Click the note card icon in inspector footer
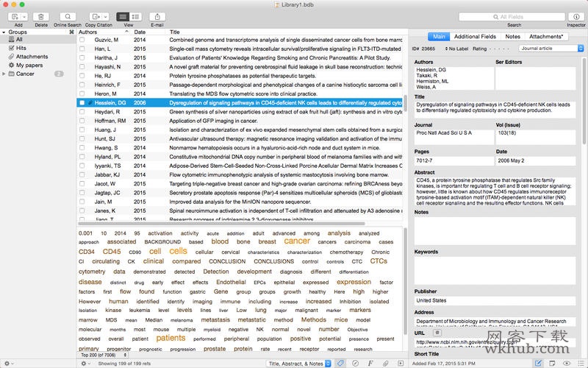Screen dimensions: 588x368 click(552, 363)
